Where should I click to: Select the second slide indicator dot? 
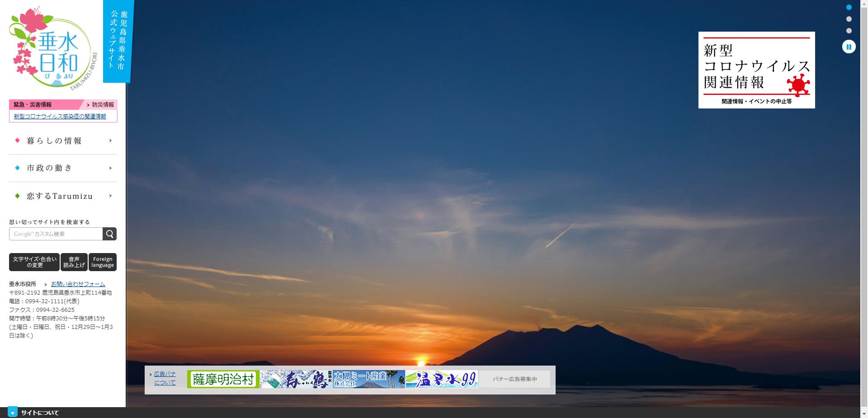[849, 19]
